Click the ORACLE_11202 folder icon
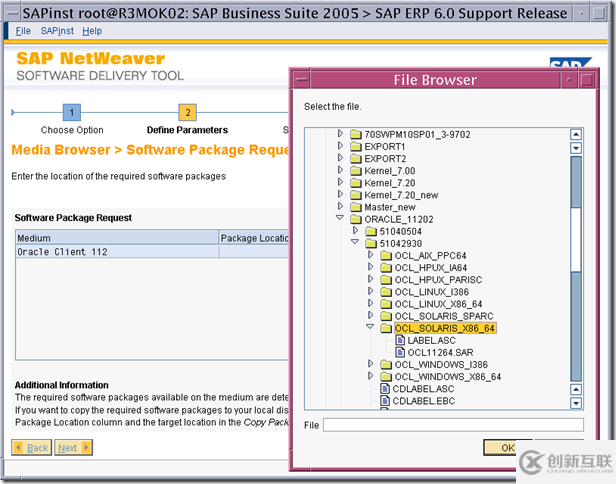This screenshot has width=616, height=484. tap(356, 219)
